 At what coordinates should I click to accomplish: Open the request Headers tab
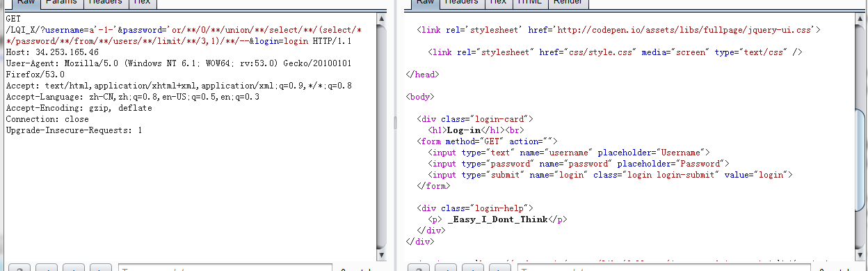tap(104, 3)
